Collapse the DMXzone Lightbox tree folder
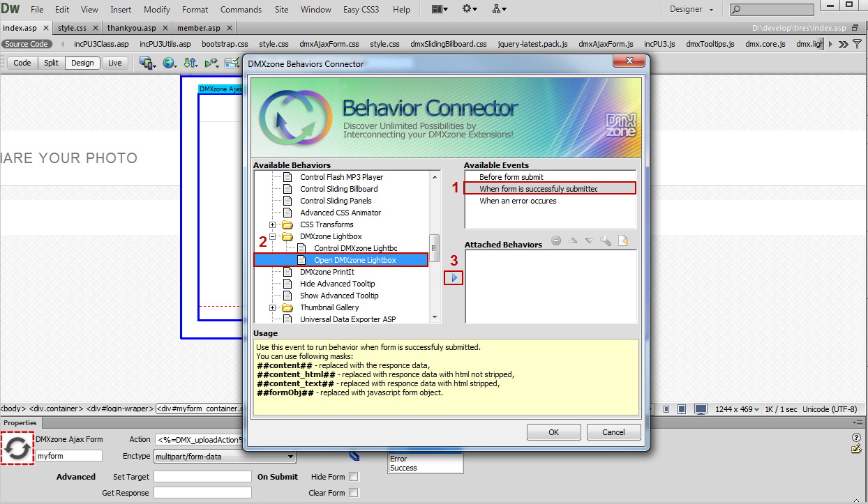 273,236
